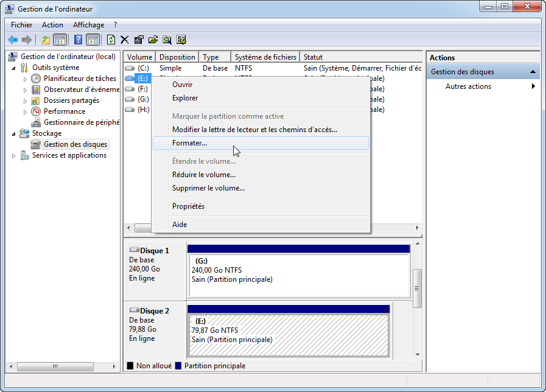Click the Observateur d'événements icon
This screenshot has height=392, width=546.
coord(36,89)
